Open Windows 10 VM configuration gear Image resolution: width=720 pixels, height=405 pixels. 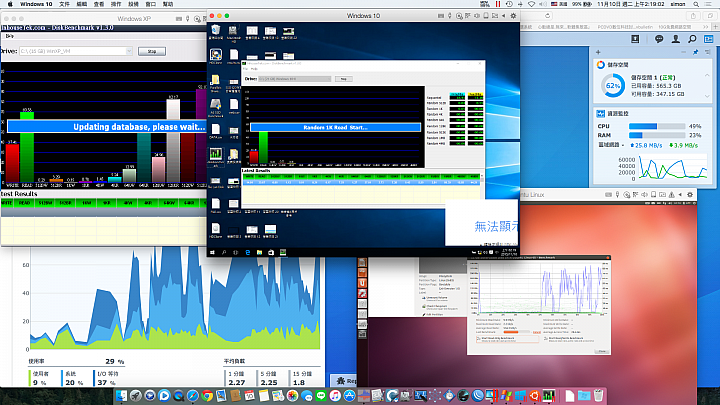(513, 16)
